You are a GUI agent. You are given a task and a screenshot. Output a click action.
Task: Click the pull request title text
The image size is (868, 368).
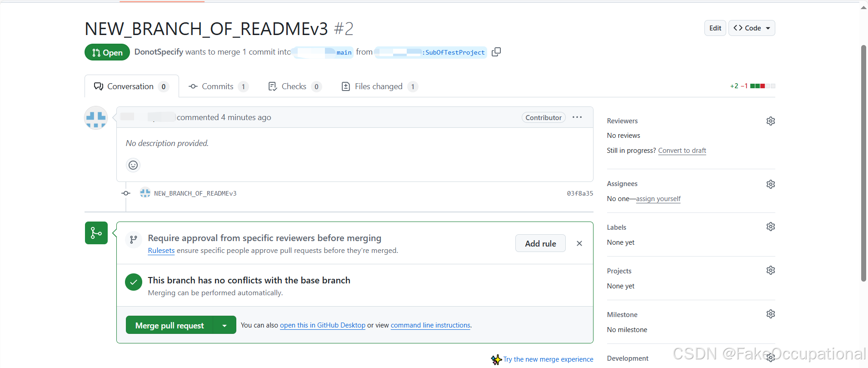pos(206,29)
